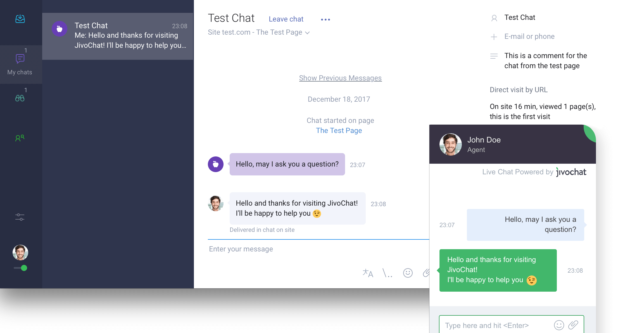This screenshot has width=644, height=333.
Task: Show previous messages in chat history
Action: [x=340, y=77]
